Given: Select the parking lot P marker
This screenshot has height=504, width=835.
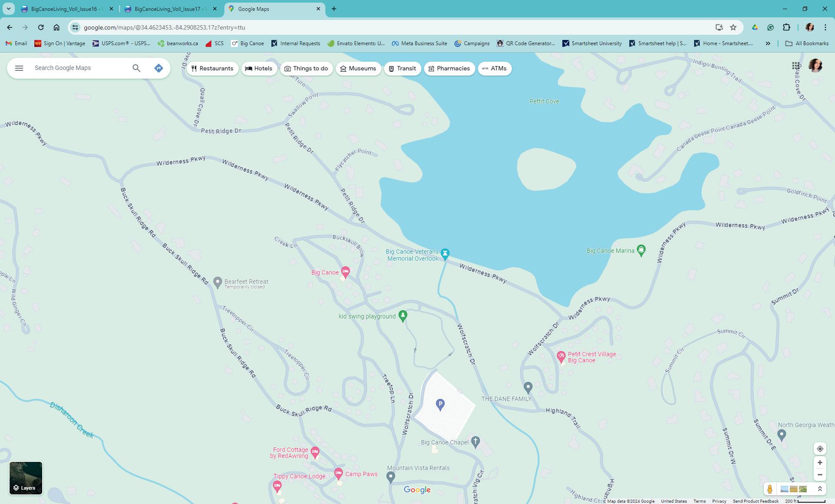Looking at the screenshot, I should point(440,405).
